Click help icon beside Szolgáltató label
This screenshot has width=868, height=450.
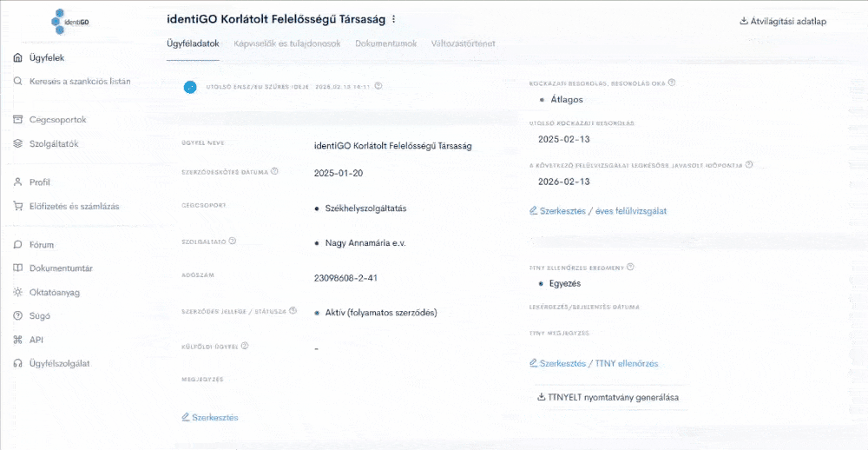point(233,242)
